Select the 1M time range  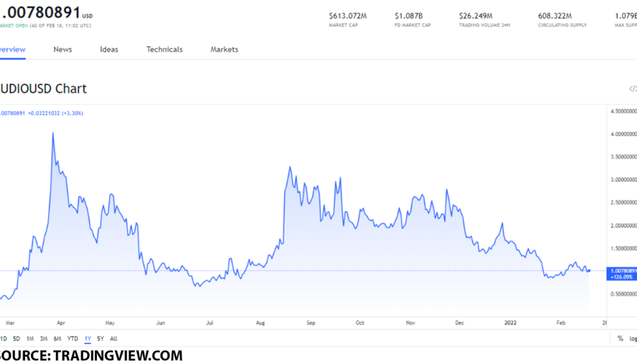[30, 339]
